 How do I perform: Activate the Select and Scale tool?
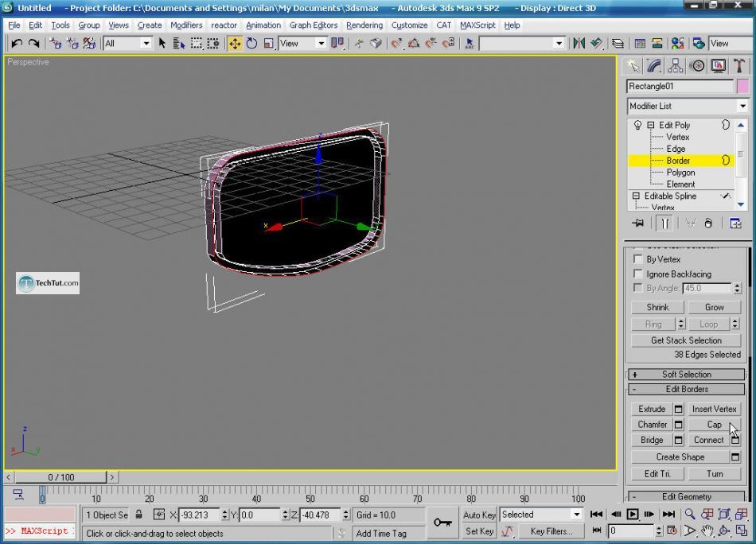tap(268, 44)
